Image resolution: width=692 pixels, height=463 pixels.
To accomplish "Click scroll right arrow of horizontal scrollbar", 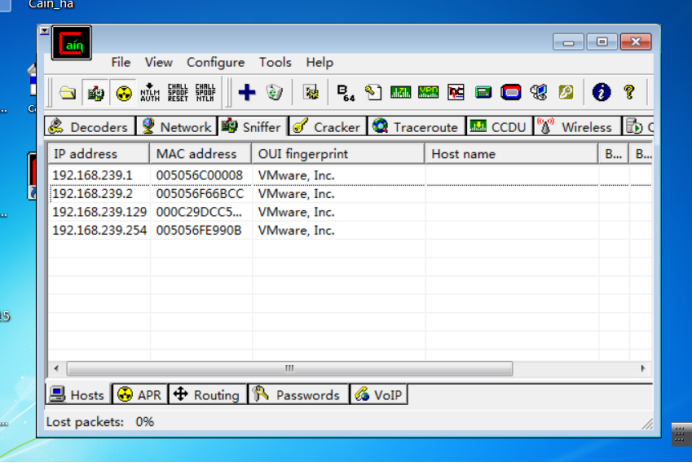I will coord(643,368).
